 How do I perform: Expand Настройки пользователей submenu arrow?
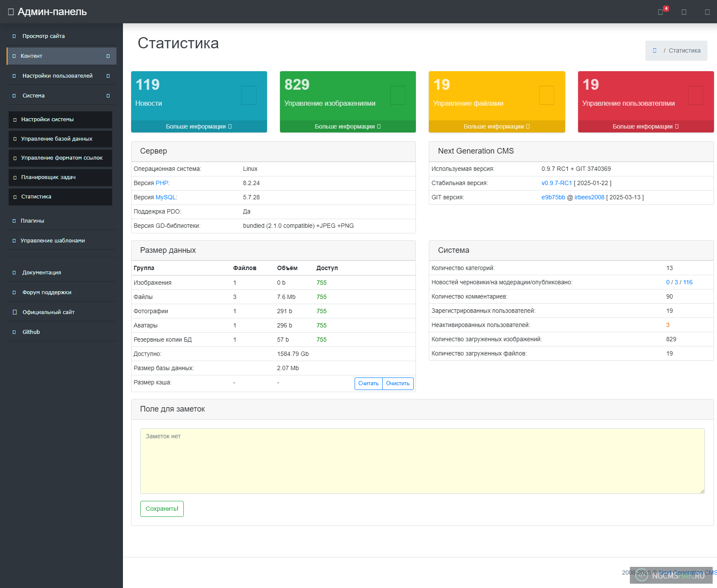pyautogui.click(x=108, y=76)
